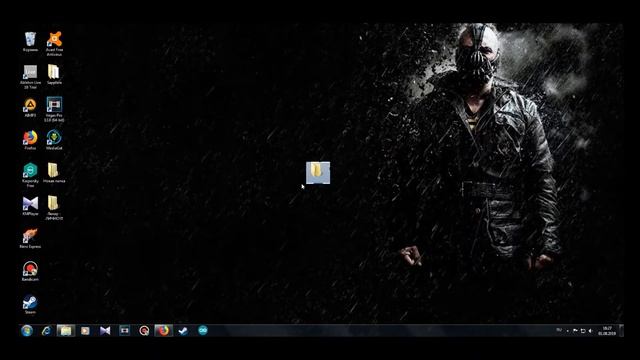
Task: Select the folder beside the KMPlayer shortcut
Action: [54, 208]
